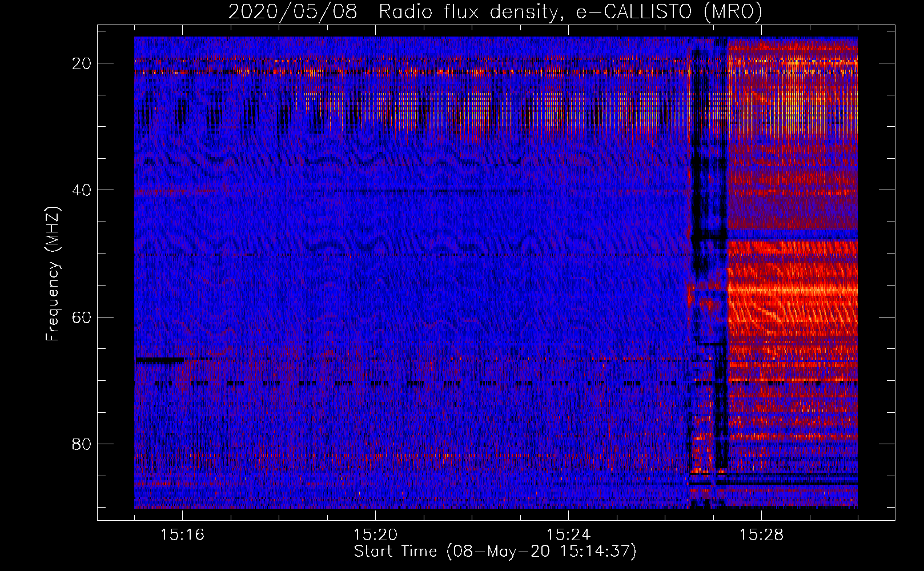
Task: Click the 20 frequency tick label
Action: click(x=82, y=63)
